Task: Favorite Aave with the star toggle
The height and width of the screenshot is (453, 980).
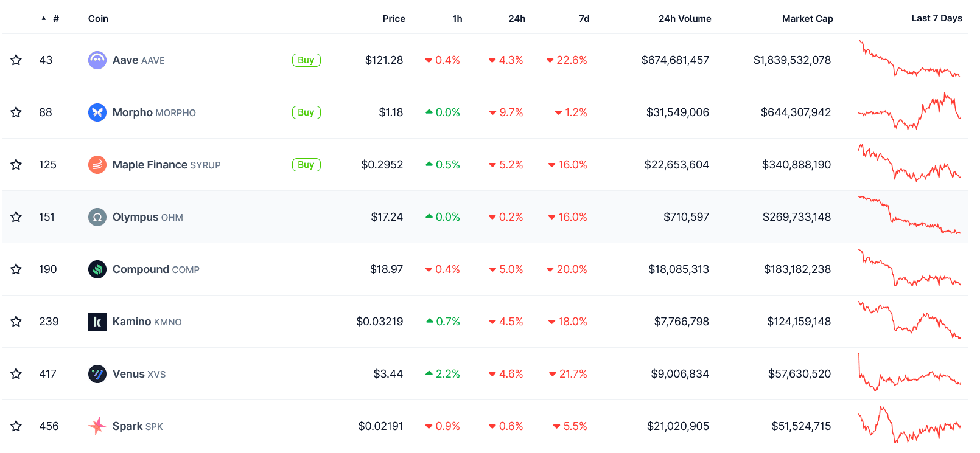Action: (16, 60)
